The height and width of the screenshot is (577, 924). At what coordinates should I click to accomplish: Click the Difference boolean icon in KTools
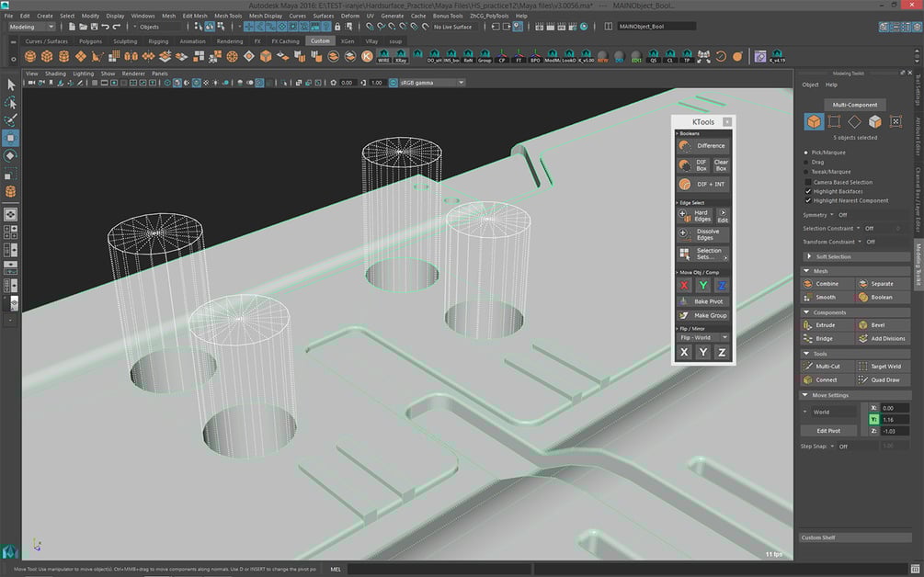click(x=685, y=145)
